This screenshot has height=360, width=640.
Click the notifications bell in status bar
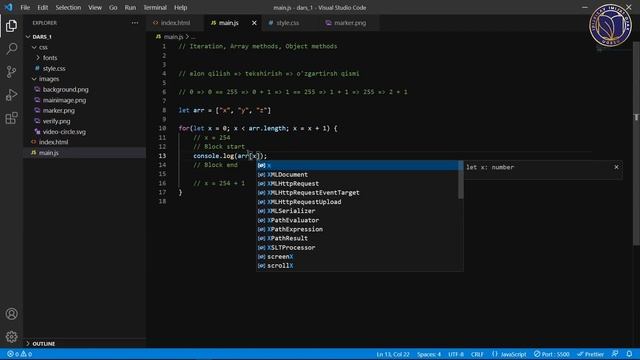(629, 354)
